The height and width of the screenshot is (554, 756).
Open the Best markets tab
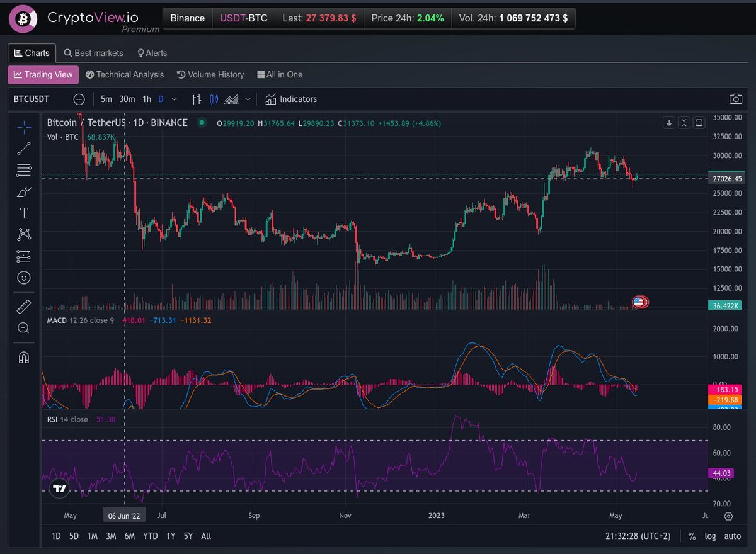point(93,53)
